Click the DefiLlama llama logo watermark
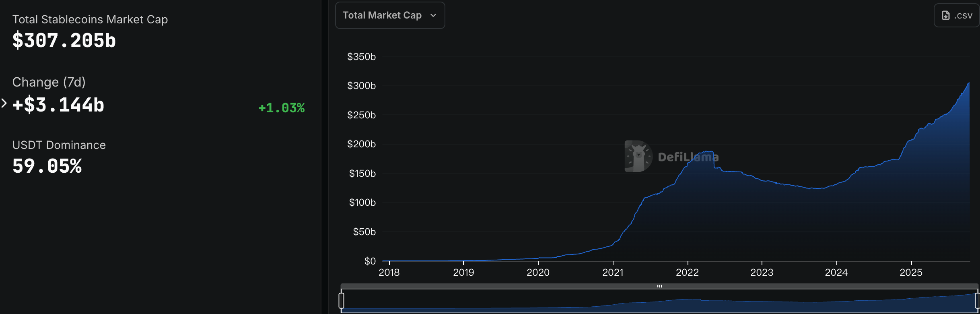The height and width of the screenshot is (314, 980). pos(639,155)
